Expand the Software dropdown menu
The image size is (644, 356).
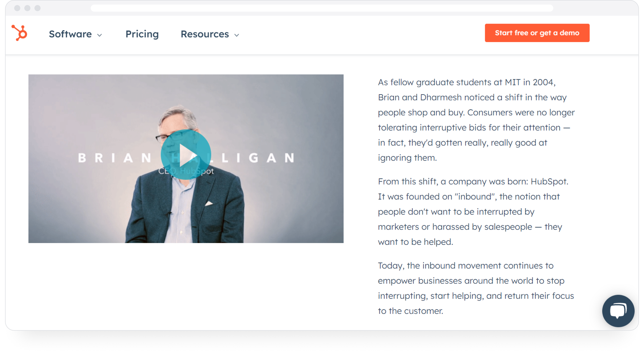click(x=75, y=33)
